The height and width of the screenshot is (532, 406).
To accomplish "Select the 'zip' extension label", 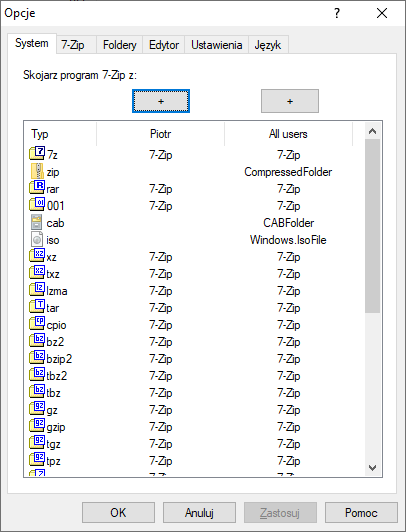I will pos(53,172).
